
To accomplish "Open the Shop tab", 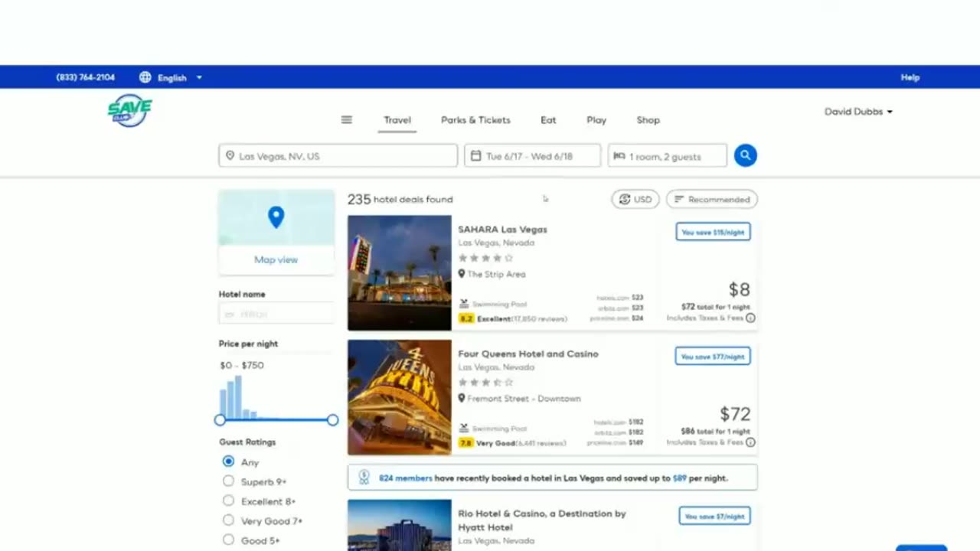I will (648, 120).
